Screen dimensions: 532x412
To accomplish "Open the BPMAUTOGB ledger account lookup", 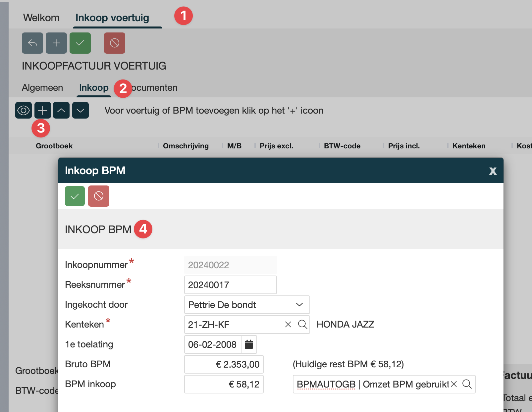I will (x=467, y=384).
